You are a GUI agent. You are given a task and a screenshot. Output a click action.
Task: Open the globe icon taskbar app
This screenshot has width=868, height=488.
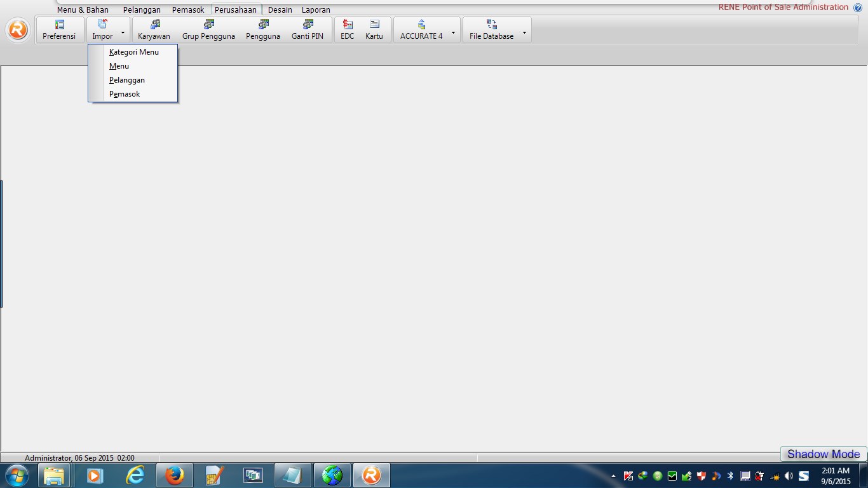tap(332, 475)
